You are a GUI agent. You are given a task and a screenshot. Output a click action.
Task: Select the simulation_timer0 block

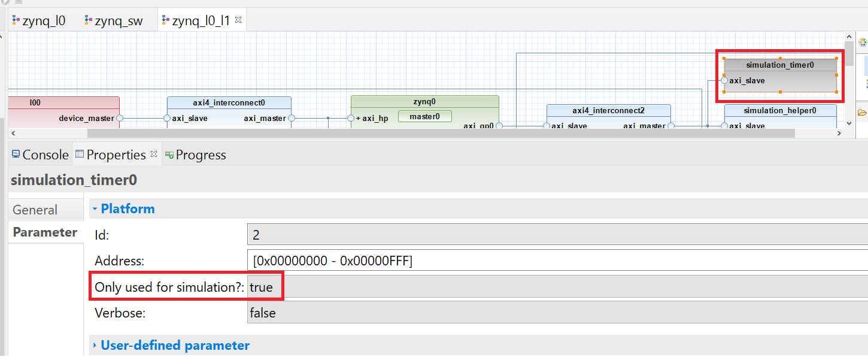[x=779, y=65]
